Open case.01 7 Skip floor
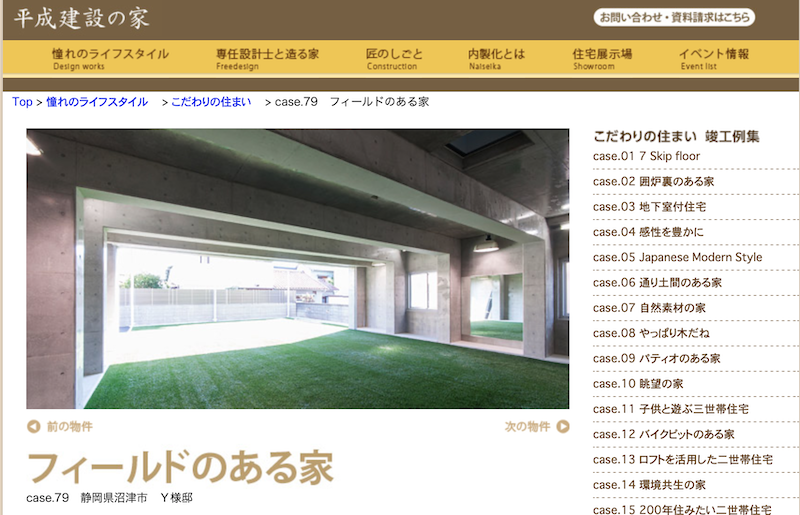Viewport: 800px width, 515px height. (646, 156)
